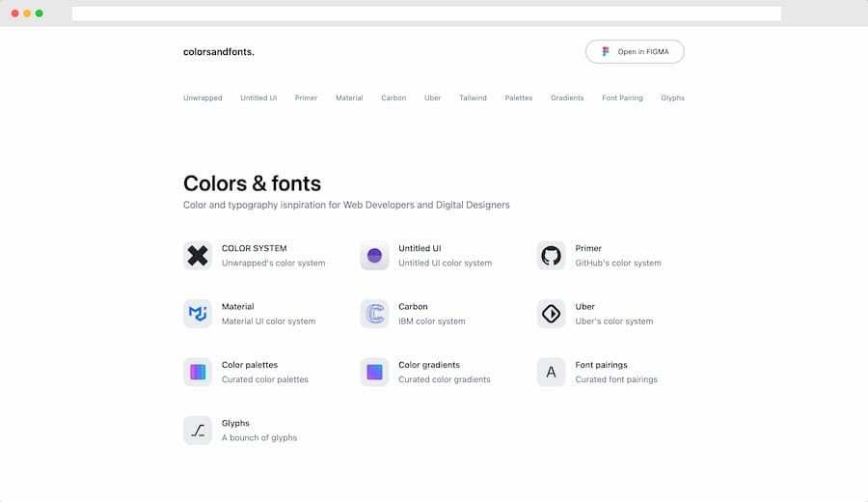Click 'Curated color gradients' description

click(x=444, y=379)
